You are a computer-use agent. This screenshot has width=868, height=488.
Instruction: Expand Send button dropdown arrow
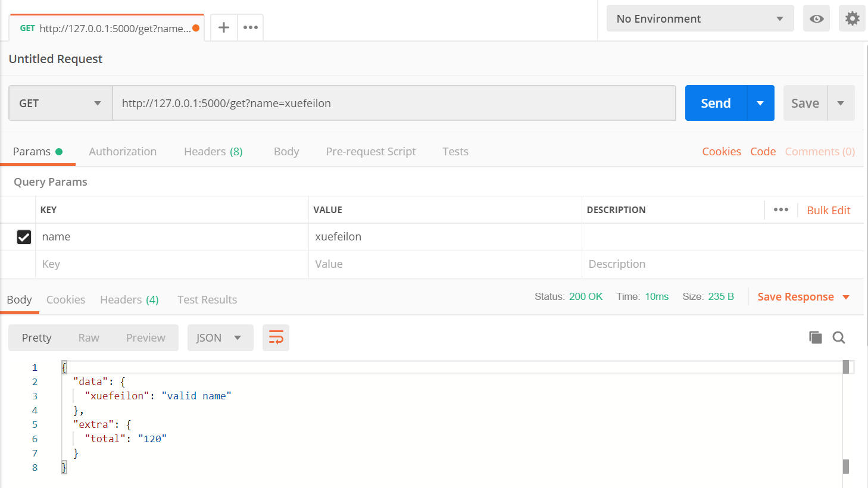click(x=760, y=103)
